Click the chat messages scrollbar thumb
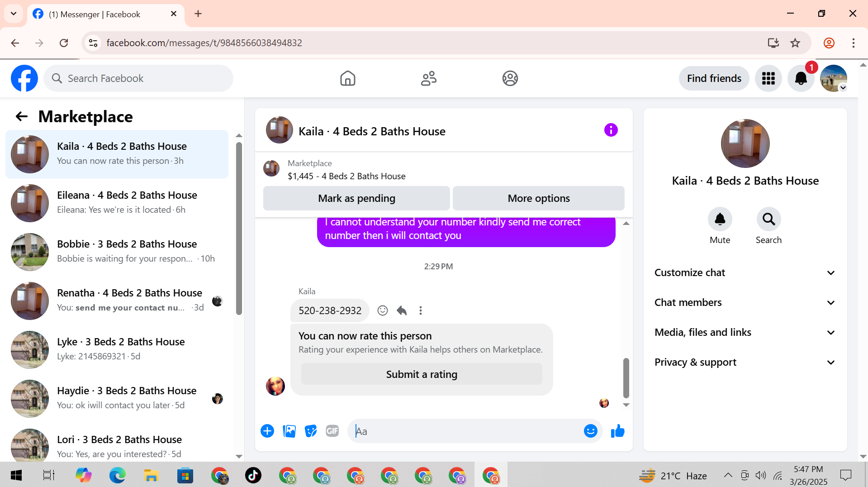868x487 pixels. tap(626, 378)
